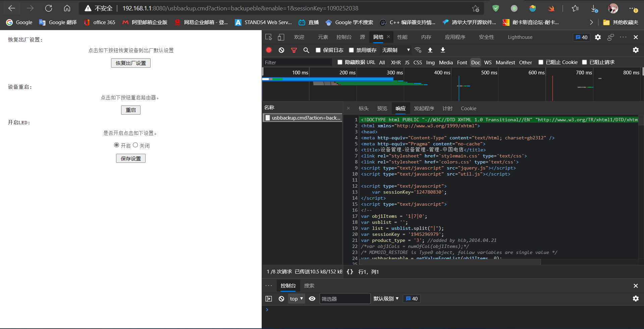Viewport: 644px width, 329px height.
Task: Check the 已阻止 Cookie checkbox
Action: [x=541, y=62]
